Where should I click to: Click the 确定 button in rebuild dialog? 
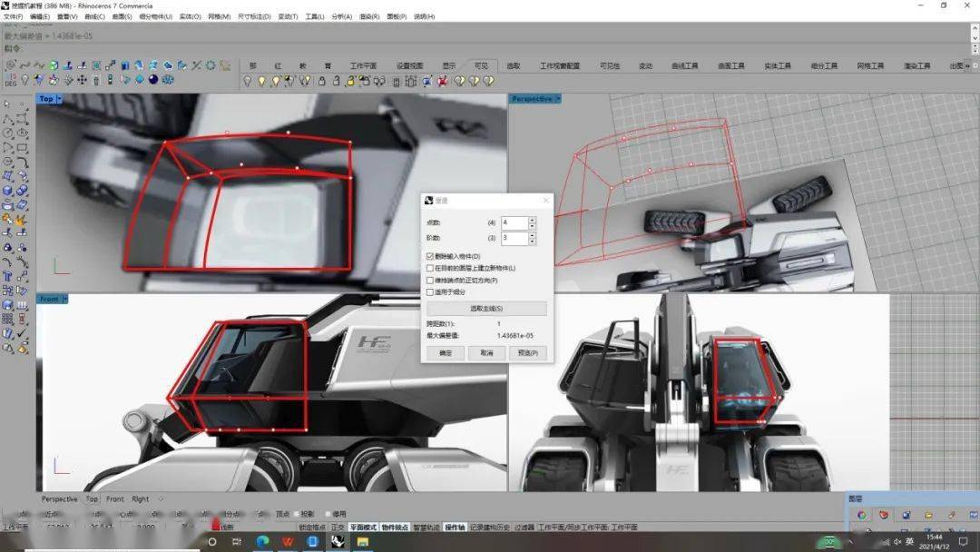(x=445, y=353)
